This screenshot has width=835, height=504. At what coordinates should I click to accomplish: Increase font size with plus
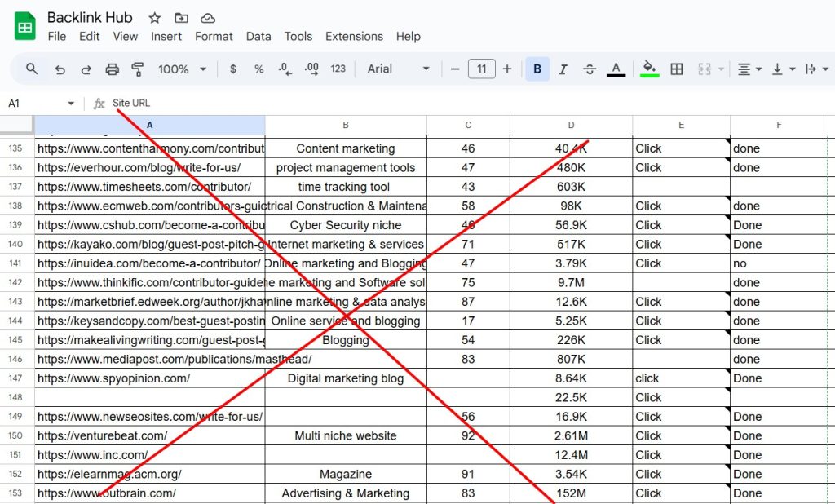pos(507,69)
